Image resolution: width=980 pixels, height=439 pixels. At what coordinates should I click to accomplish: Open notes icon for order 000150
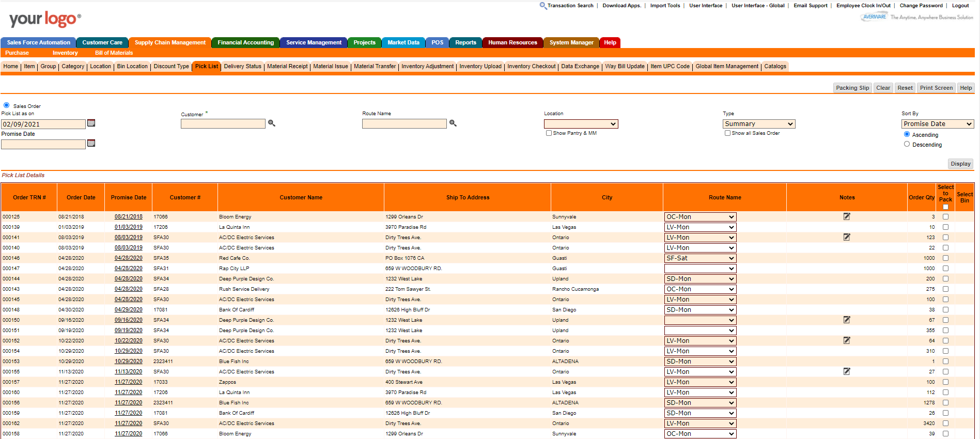[x=847, y=320]
